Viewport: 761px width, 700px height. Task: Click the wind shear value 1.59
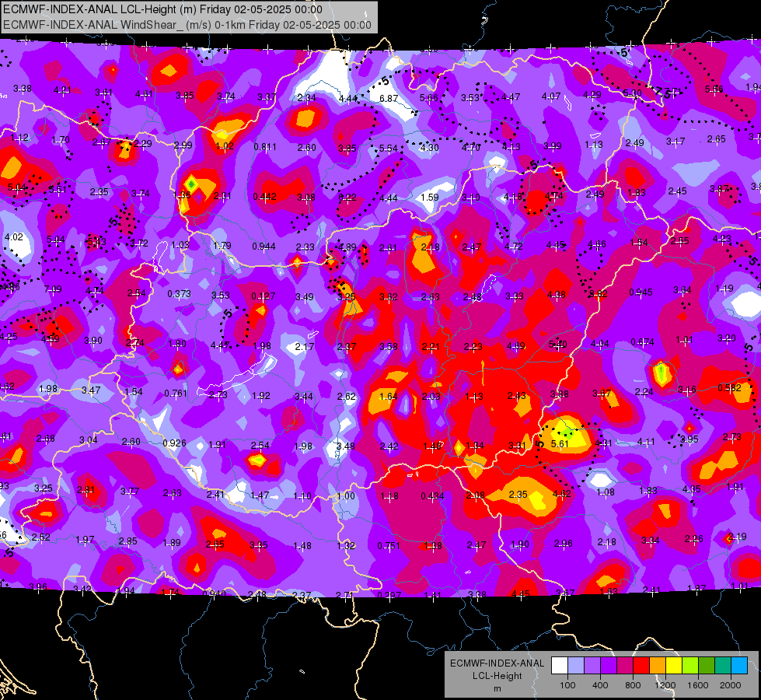(x=430, y=198)
